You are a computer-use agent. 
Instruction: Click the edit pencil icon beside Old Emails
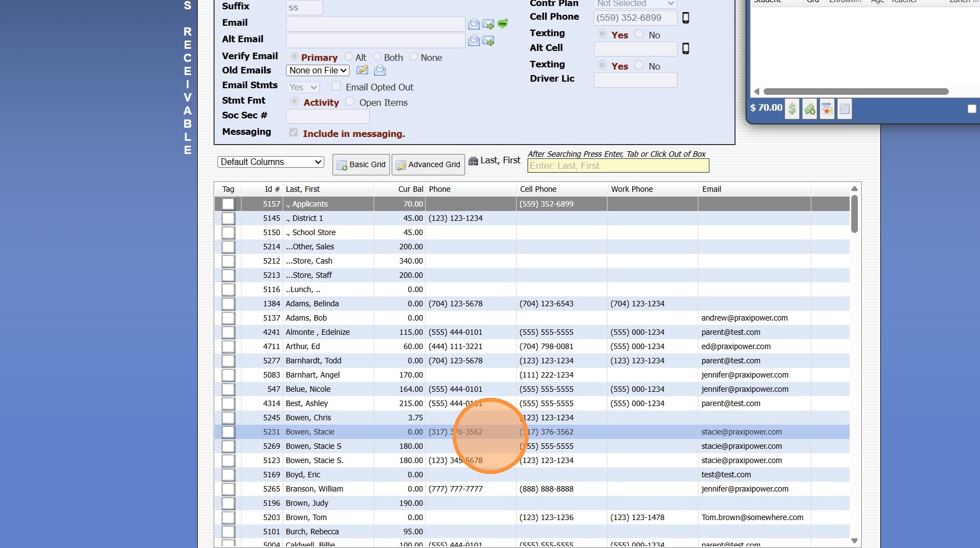tap(362, 70)
